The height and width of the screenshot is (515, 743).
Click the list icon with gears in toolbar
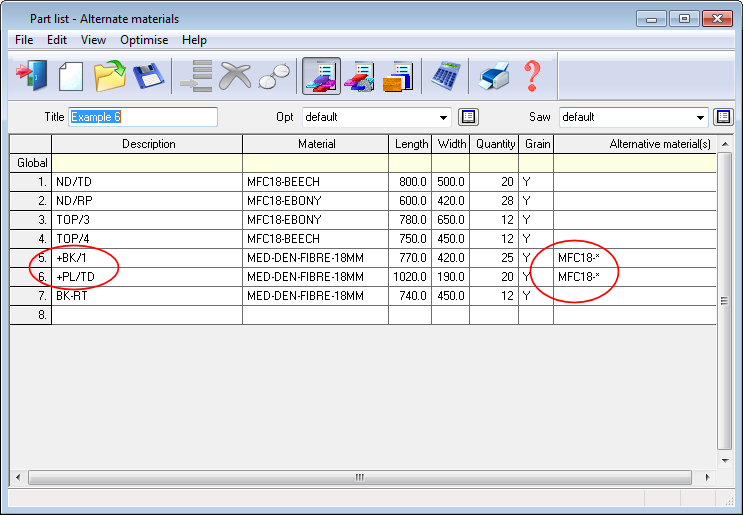360,76
